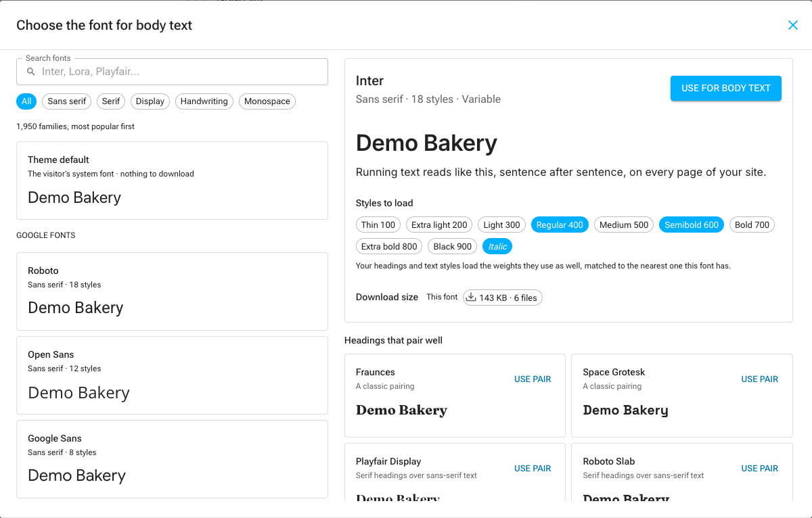
Task: Toggle off the Italic style
Action: [x=497, y=246]
